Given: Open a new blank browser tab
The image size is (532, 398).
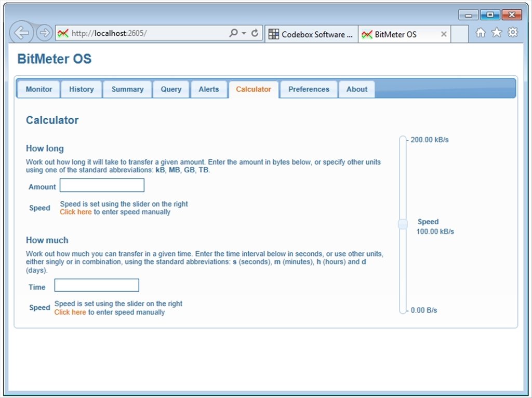Looking at the screenshot, I should [x=460, y=34].
